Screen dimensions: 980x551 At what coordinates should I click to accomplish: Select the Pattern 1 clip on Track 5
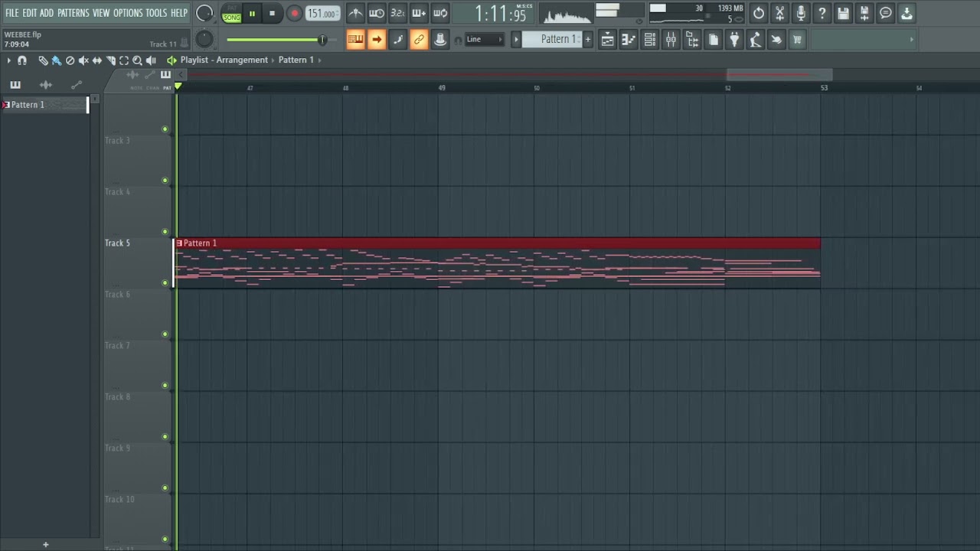[x=498, y=262]
